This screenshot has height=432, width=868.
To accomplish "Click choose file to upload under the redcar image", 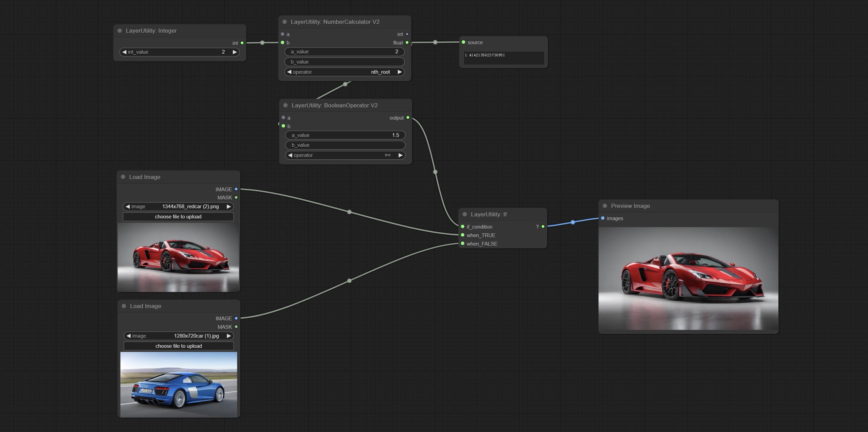I will pyautogui.click(x=178, y=217).
